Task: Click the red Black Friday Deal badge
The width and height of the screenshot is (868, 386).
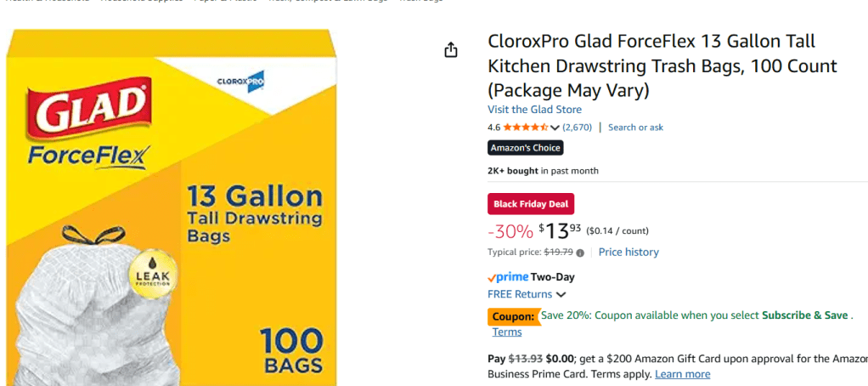Action: point(531,204)
